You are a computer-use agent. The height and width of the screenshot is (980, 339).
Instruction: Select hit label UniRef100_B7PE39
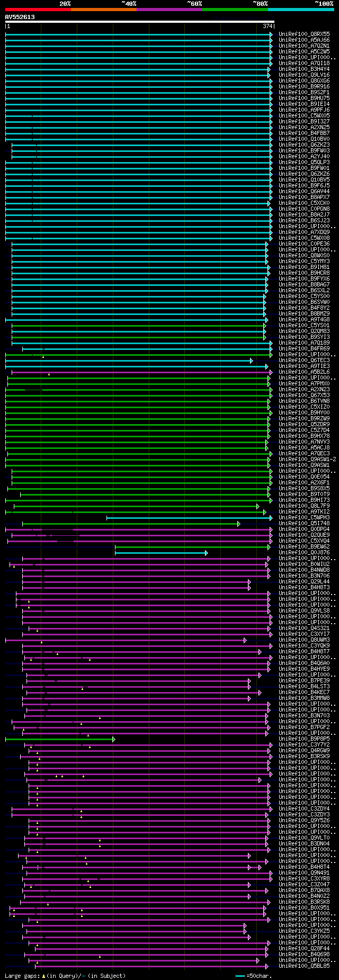pos(304,681)
